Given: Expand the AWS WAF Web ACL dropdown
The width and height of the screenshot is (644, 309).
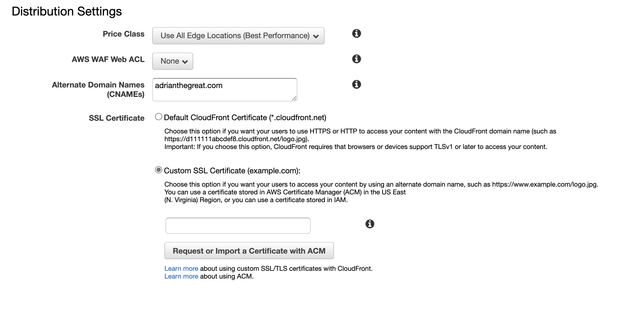Looking at the screenshot, I should [172, 61].
